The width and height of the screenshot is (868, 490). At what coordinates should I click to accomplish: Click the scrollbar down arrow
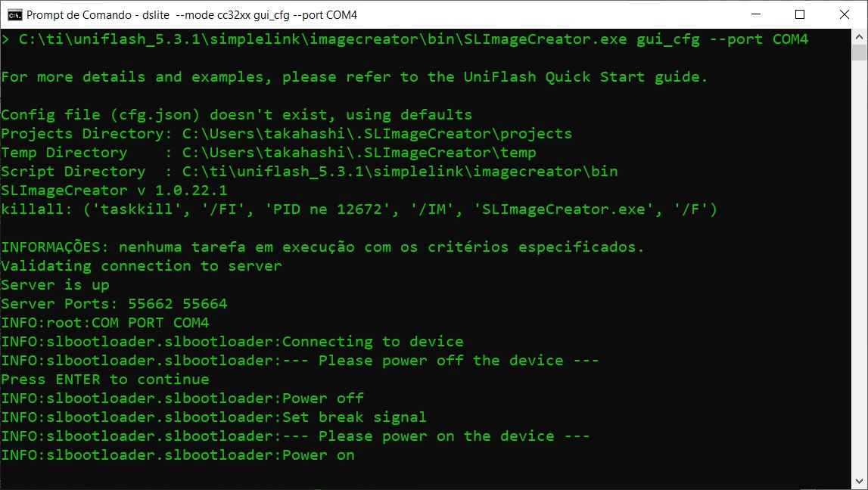coord(859,481)
